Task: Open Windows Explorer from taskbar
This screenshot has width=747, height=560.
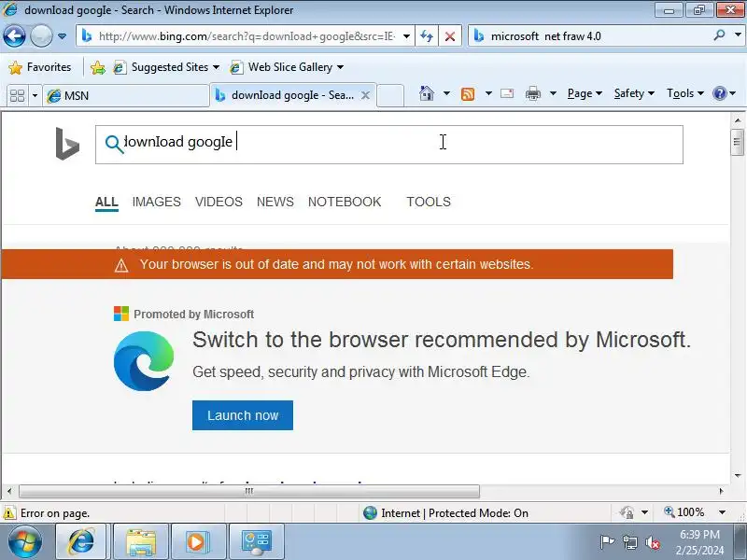Action: point(141,542)
